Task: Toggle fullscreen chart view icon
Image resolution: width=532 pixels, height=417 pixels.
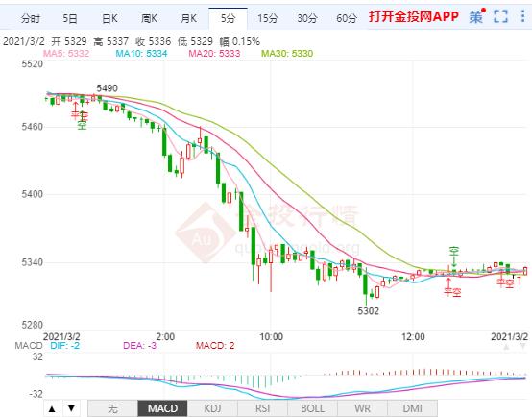Action: (500, 16)
